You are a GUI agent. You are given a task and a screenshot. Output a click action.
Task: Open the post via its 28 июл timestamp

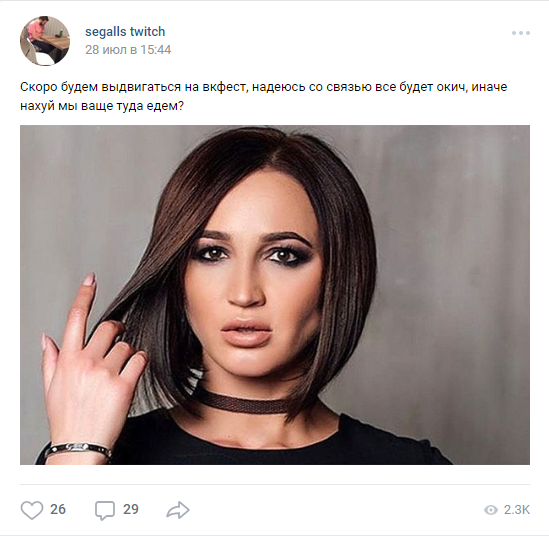[x=128, y=50]
